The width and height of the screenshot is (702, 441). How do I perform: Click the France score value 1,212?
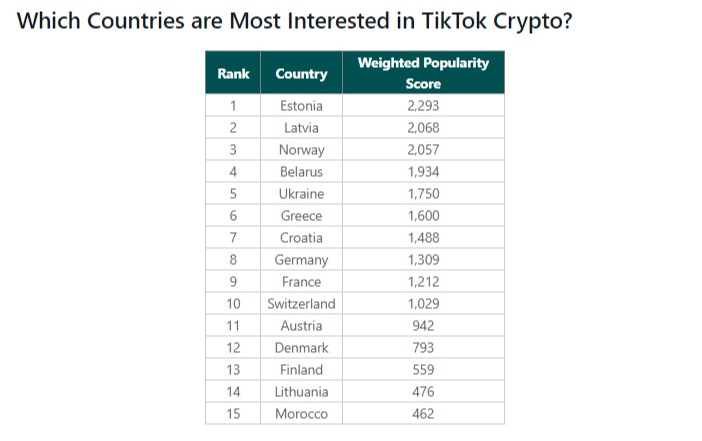(x=423, y=281)
